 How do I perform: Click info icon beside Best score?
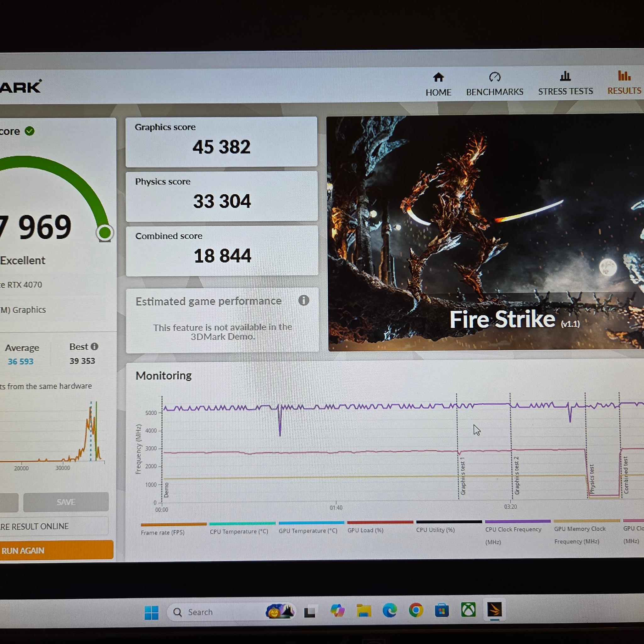(x=94, y=347)
